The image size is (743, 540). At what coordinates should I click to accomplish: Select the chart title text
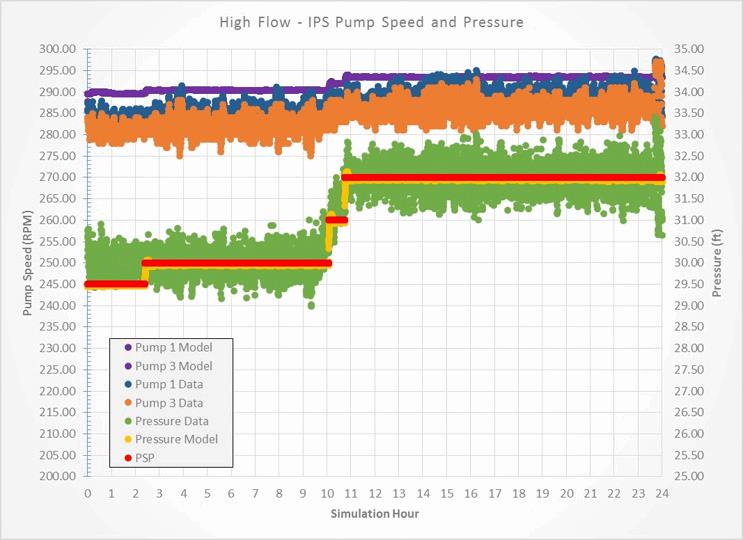(x=370, y=21)
